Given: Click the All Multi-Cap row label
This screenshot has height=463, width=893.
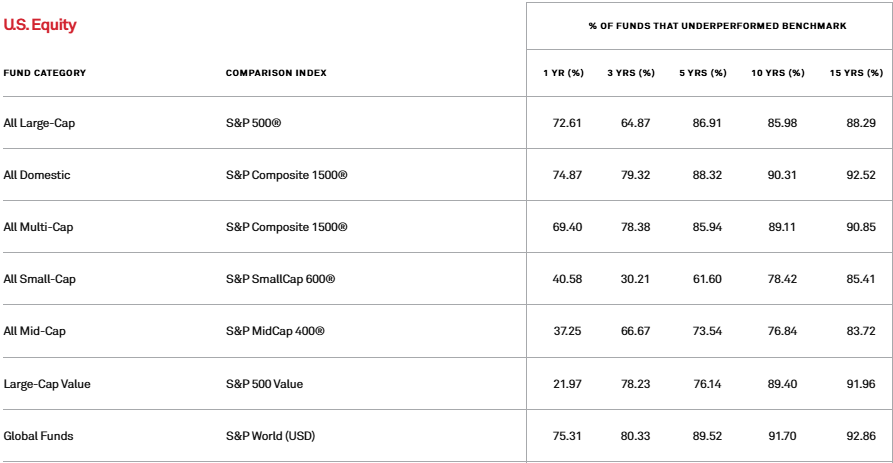Looking at the screenshot, I should coord(38,227).
